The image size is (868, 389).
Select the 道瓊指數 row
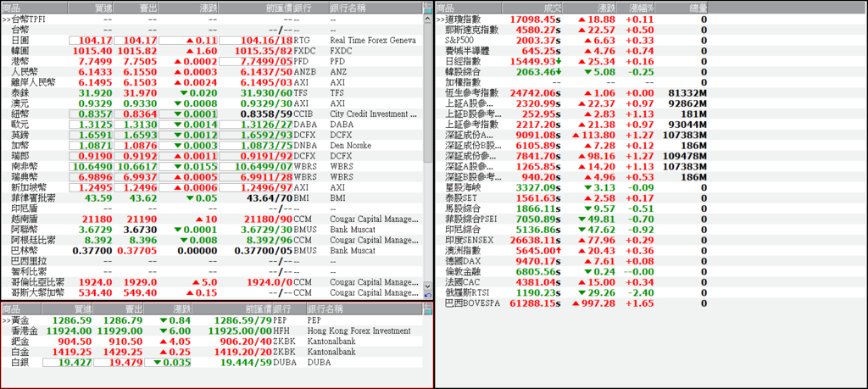(x=572, y=19)
